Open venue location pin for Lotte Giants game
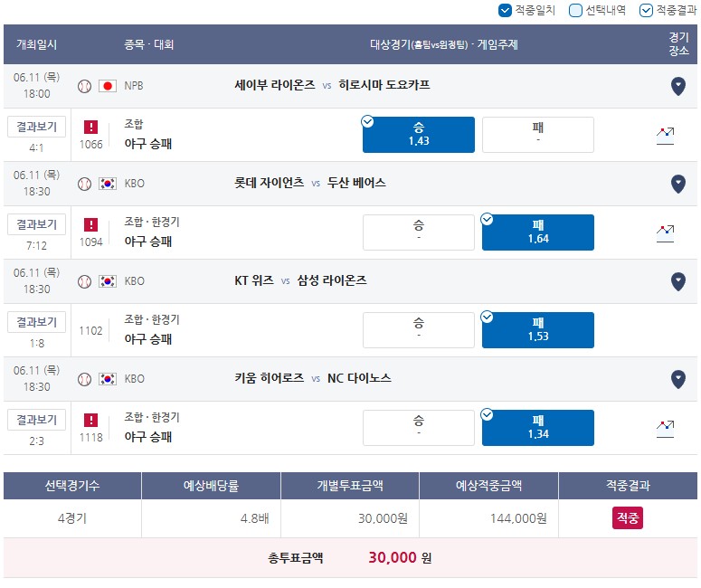Viewport: 701px width, 588px height. click(x=678, y=184)
